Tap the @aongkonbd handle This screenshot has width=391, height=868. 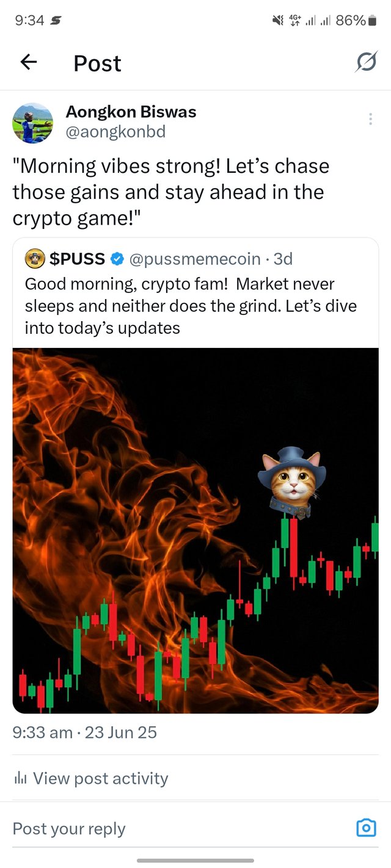(x=115, y=132)
